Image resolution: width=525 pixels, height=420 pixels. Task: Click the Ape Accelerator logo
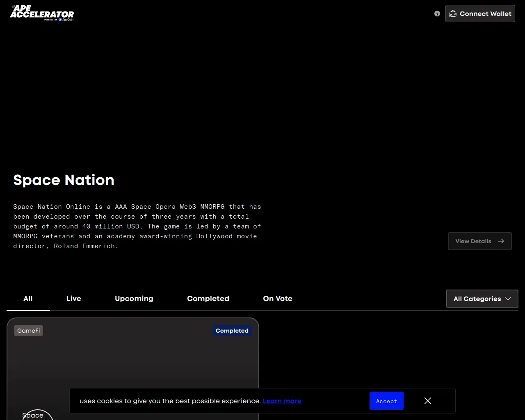[42, 13]
